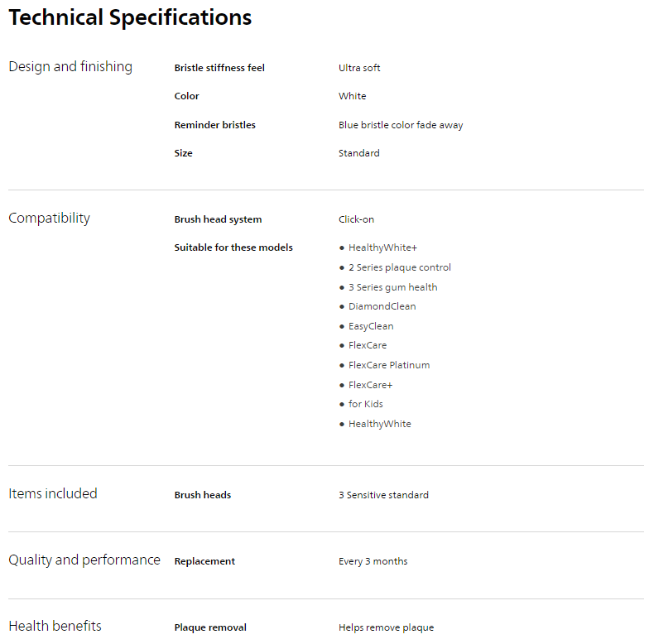The width and height of the screenshot is (649, 644).
Task: Click the Brush head system label
Action: click(218, 219)
